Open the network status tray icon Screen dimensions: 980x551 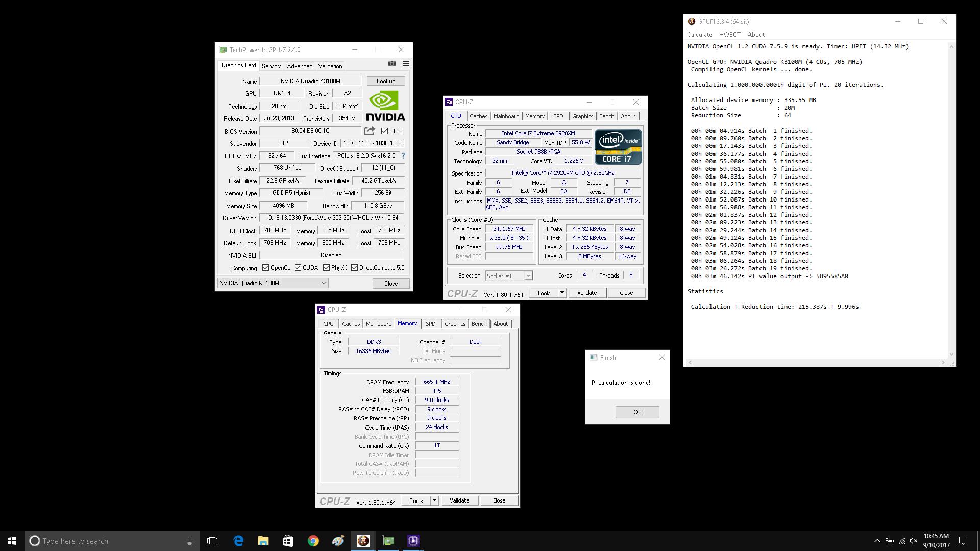902,541
